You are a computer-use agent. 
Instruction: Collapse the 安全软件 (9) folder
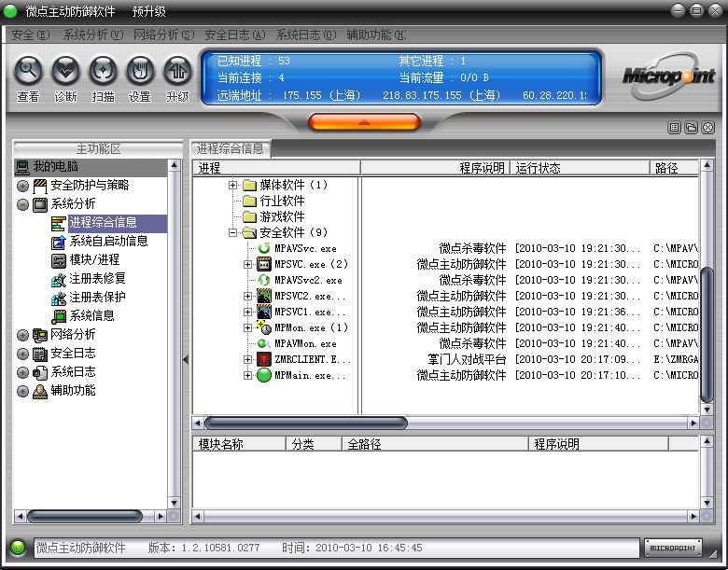233,232
